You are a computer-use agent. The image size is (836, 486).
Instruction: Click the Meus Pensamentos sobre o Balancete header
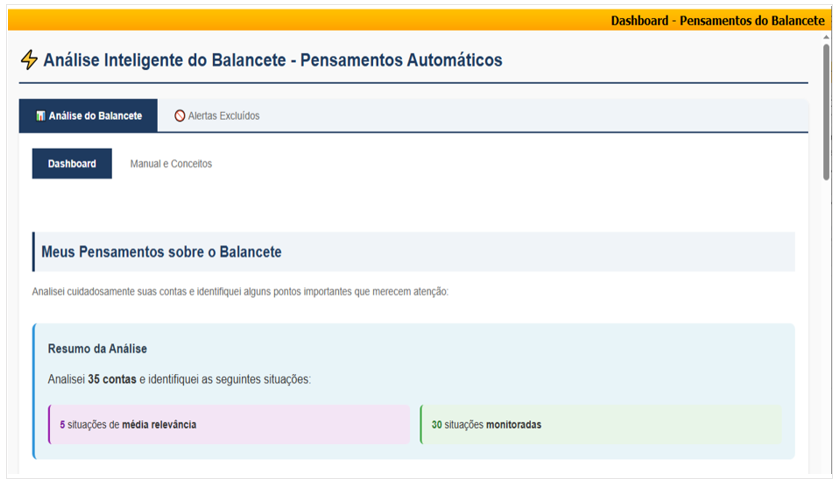[161, 252]
